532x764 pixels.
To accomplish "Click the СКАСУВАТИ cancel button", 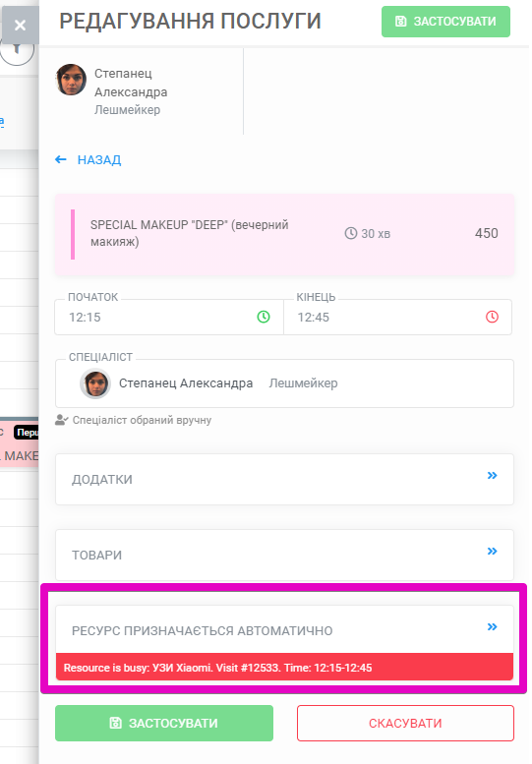I will (405, 723).
